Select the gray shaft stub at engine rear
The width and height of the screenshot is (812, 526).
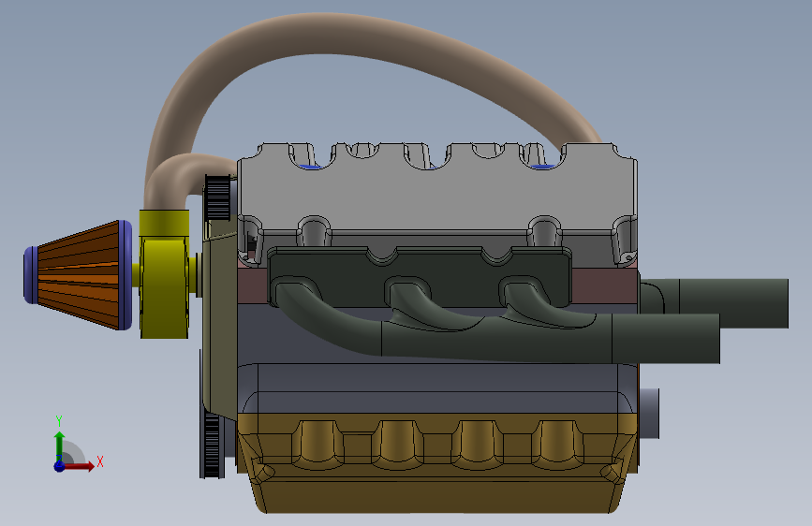tap(649, 413)
